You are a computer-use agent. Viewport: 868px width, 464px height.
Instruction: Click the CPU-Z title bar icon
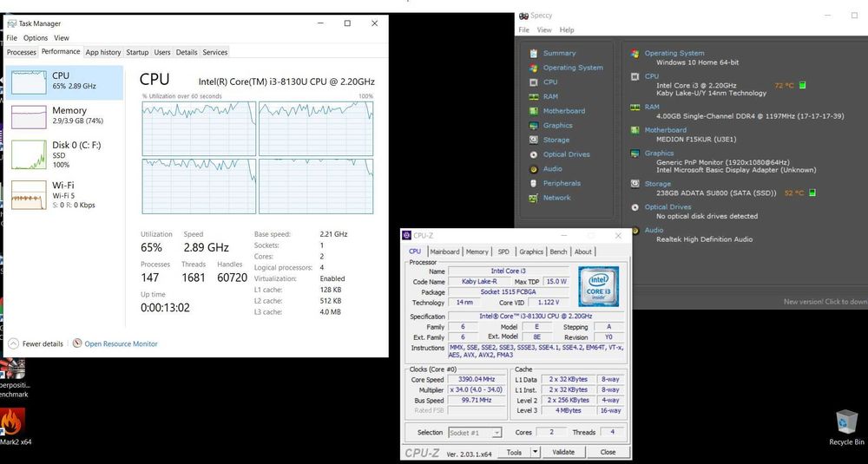406,236
